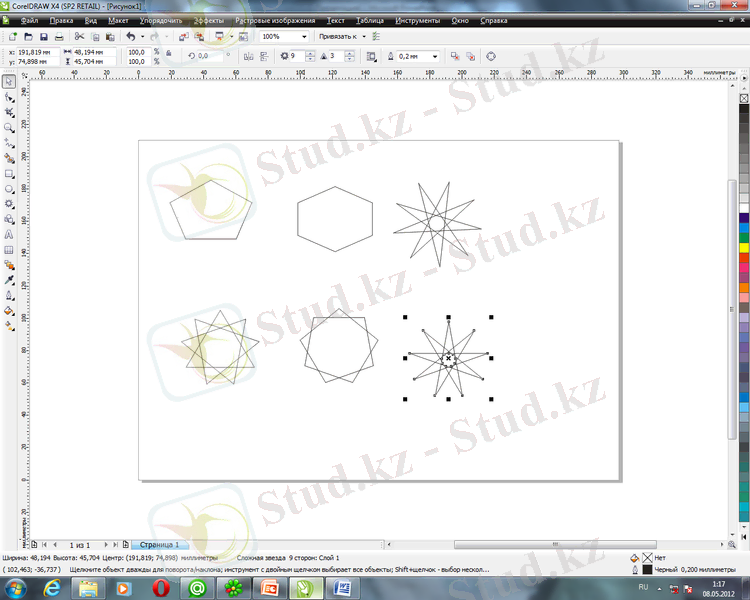Open Word from the taskbar
Screen dimensions: 750x600
[x=342, y=588]
